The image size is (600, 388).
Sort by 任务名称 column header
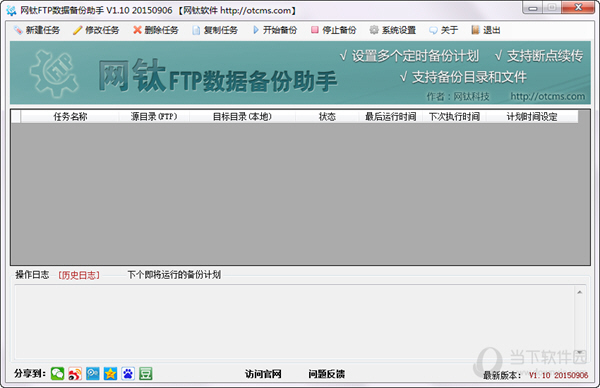click(70, 117)
